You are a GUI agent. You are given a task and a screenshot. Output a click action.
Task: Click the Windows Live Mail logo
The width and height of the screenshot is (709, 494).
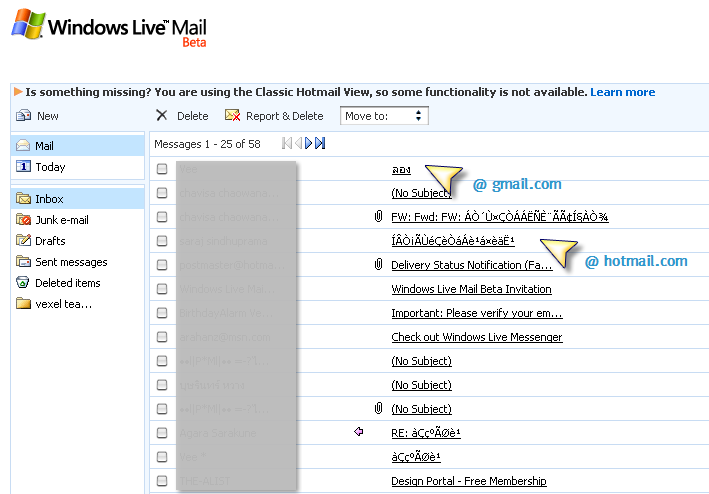[x=109, y=27]
